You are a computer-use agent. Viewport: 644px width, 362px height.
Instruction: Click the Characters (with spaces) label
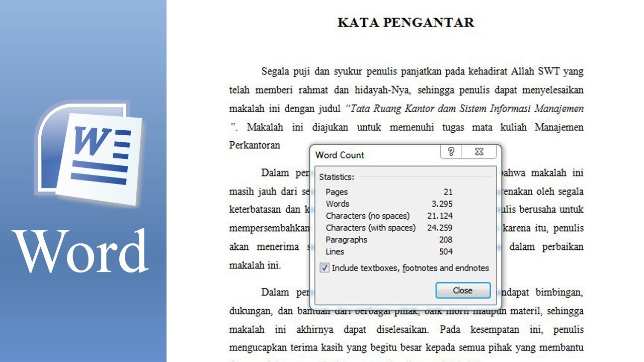coord(371,228)
